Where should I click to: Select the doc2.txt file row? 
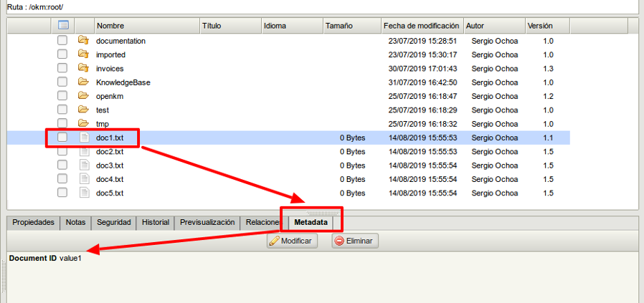[x=287, y=152]
